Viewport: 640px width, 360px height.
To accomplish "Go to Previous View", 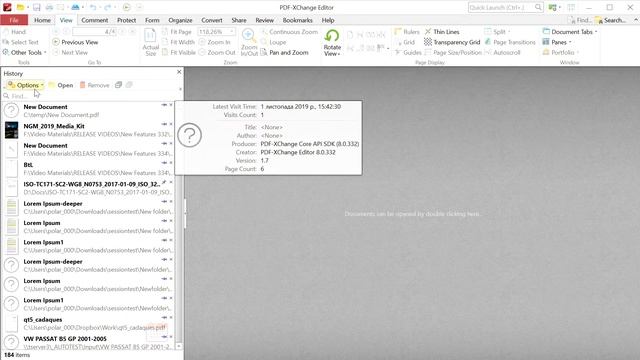I will [x=76, y=42].
